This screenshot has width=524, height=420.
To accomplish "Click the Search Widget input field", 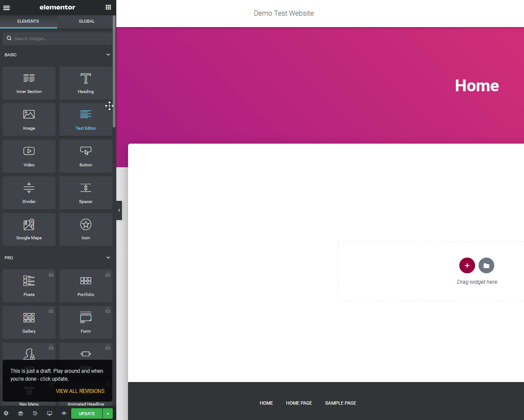I will [58, 39].
